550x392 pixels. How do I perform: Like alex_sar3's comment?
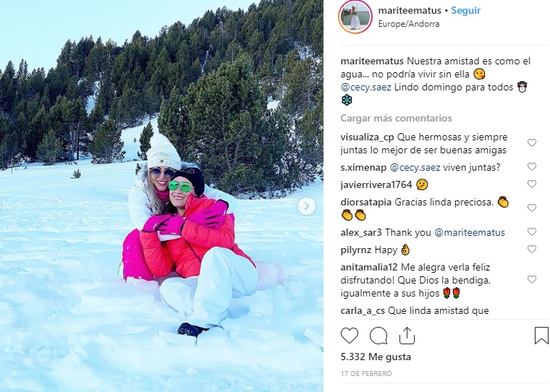(x=532, y=231)
